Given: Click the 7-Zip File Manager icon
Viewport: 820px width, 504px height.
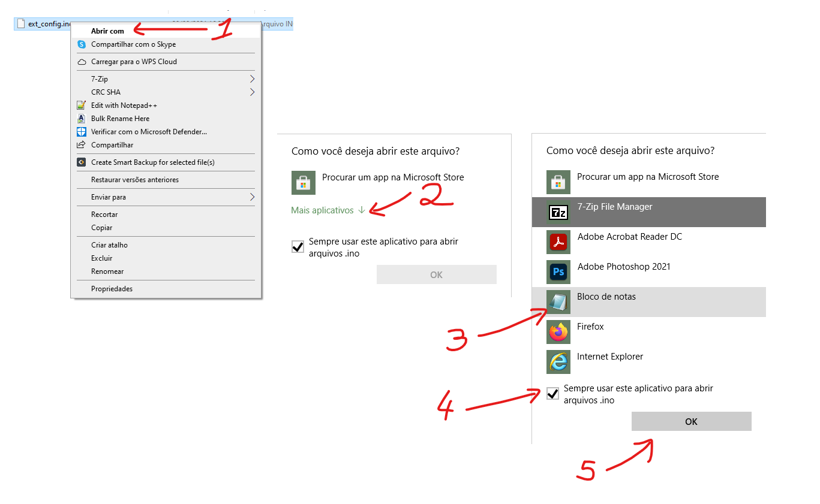Looking at the screenshot, I should (x=558, y=212).
